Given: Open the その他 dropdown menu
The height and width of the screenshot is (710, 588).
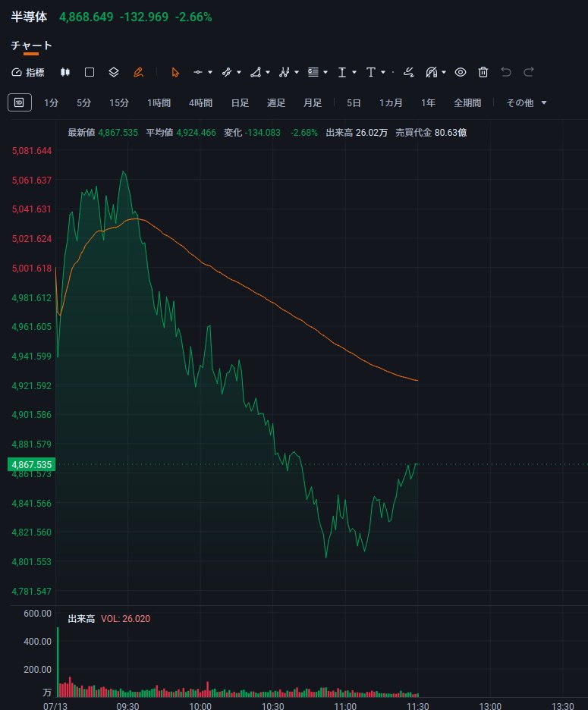Looking at the screenshot, I should point(527,103).
